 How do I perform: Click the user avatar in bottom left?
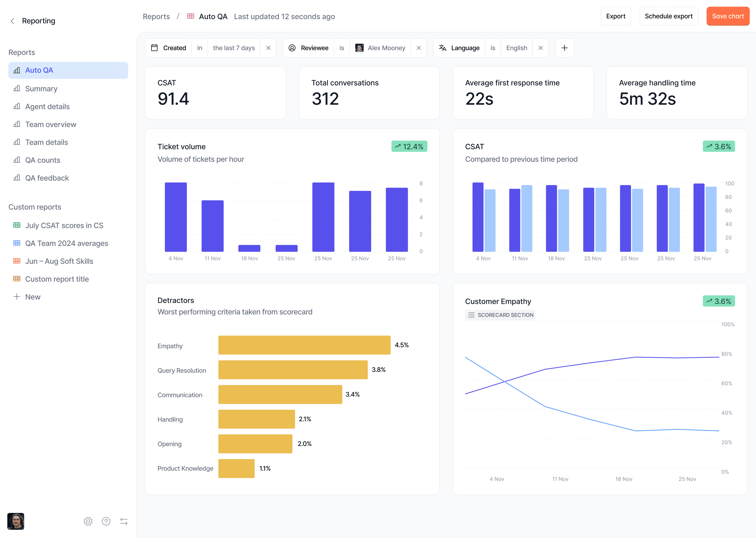pos(16,521)
